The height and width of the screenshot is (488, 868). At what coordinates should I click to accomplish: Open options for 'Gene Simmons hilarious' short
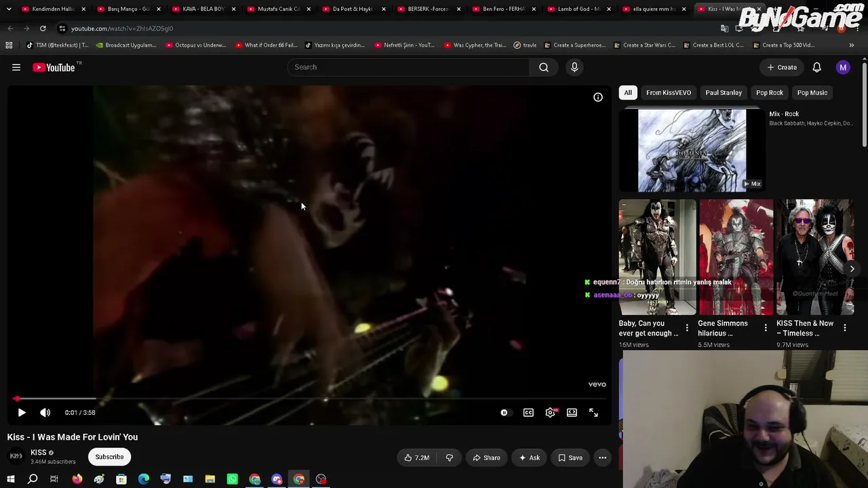[x=766, y=328]
